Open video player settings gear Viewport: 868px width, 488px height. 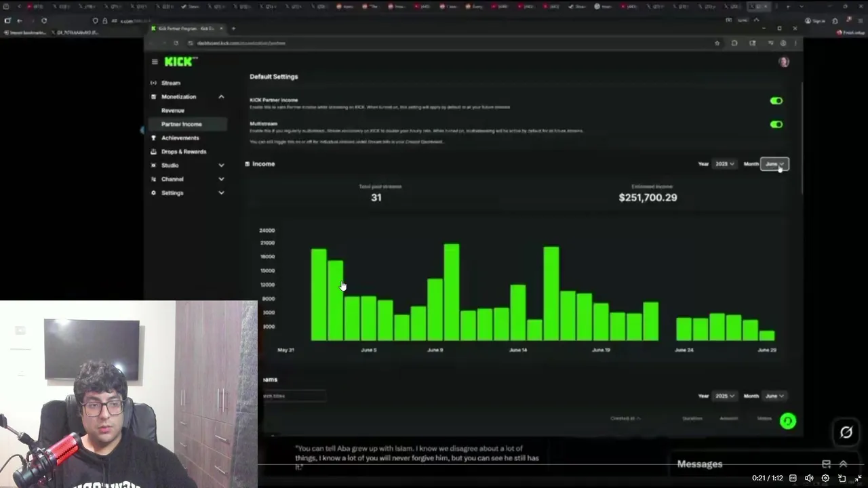(825, 478)
